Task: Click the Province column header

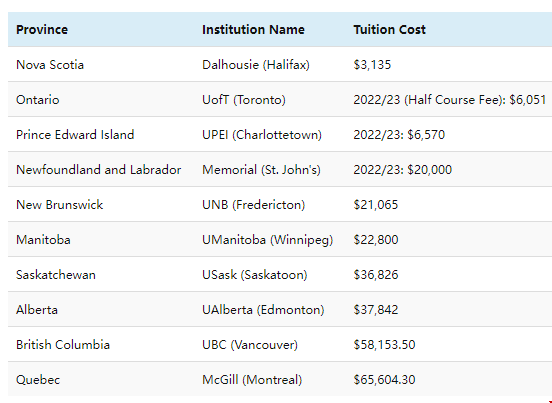Action: tap(42, 30)
